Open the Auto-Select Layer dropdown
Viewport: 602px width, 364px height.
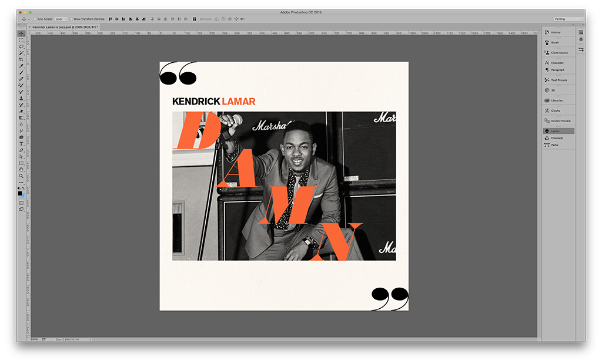(61, 19)
